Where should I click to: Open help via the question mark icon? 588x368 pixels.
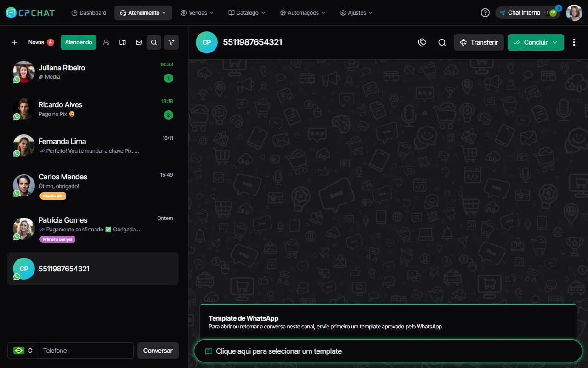pyautogui.click(x=485, y=13)
